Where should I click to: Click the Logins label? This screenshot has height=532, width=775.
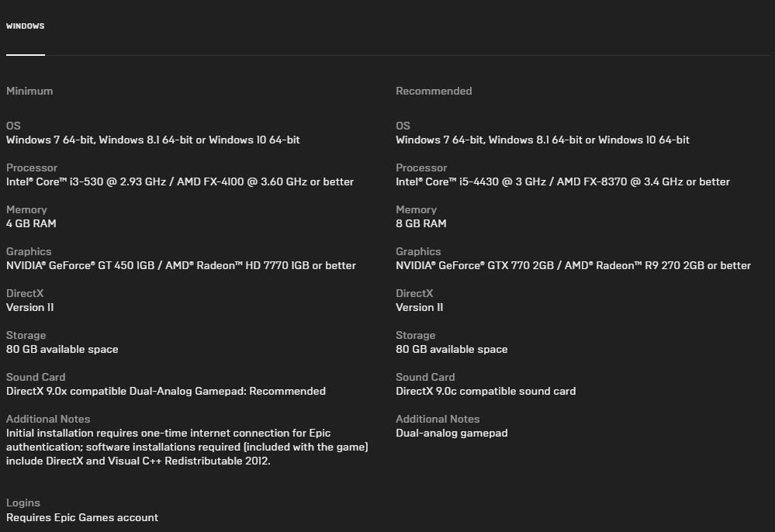(23, 503)
